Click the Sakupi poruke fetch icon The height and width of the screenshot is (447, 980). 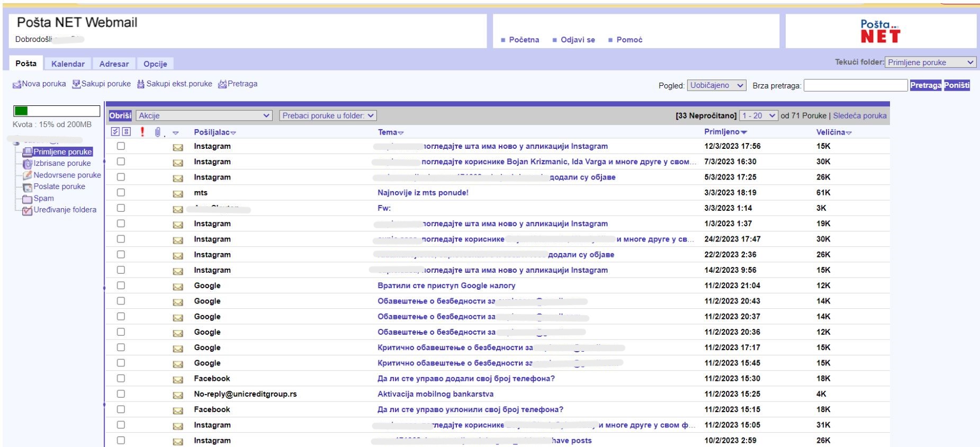point(76,84)
